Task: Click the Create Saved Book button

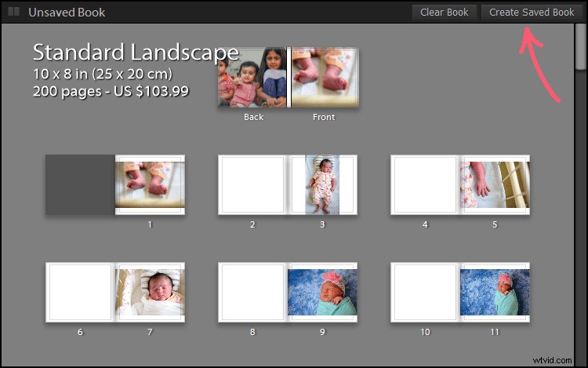Action: coord(532,12)
